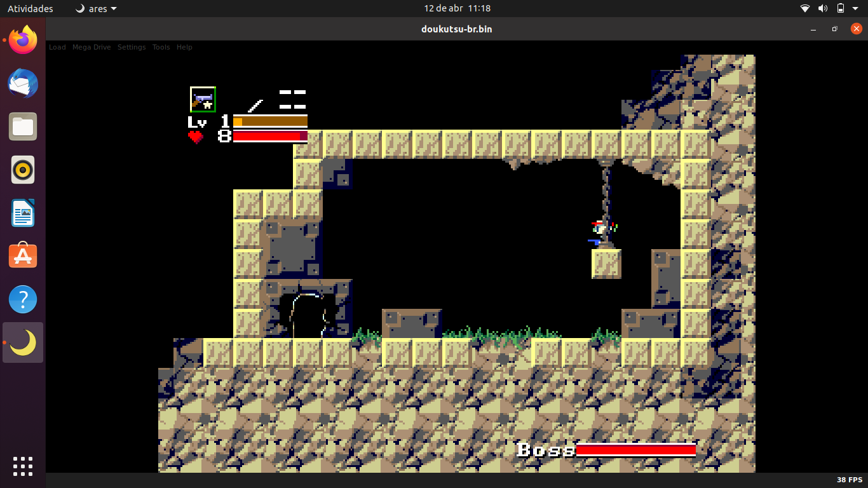Open Thunderbird mail from the dock

[x=23, y=83]
